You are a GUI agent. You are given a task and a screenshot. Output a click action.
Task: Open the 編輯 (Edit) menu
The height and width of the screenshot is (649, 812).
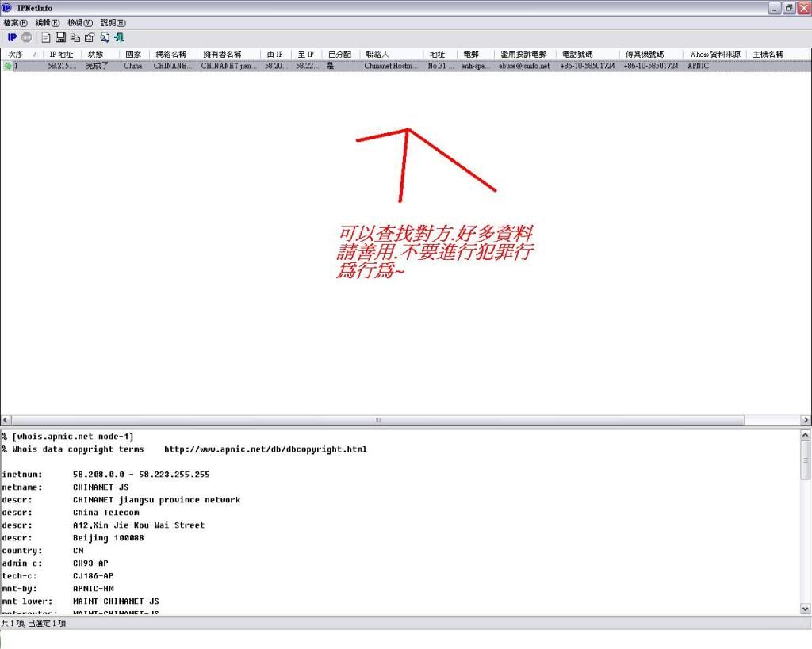pos(47,23)
